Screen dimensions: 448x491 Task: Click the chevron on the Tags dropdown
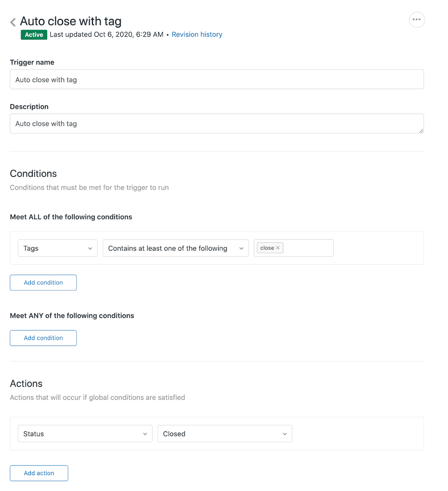pyautogui.click(x=90, y=248)
